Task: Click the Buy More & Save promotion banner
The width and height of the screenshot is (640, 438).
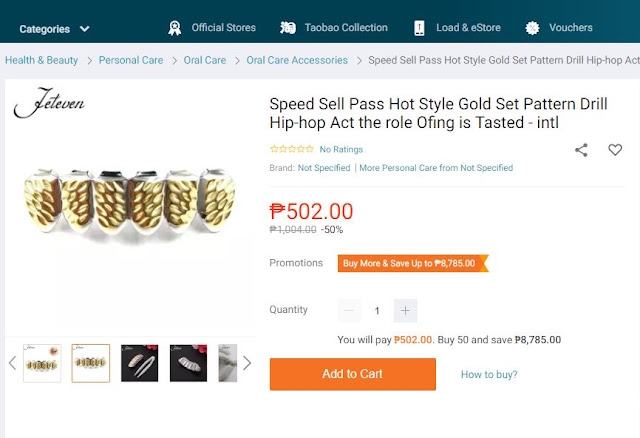Action: tap(413, 263)
